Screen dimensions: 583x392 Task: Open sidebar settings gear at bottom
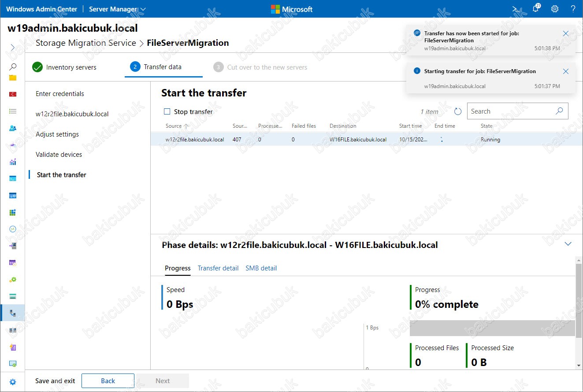13,382
